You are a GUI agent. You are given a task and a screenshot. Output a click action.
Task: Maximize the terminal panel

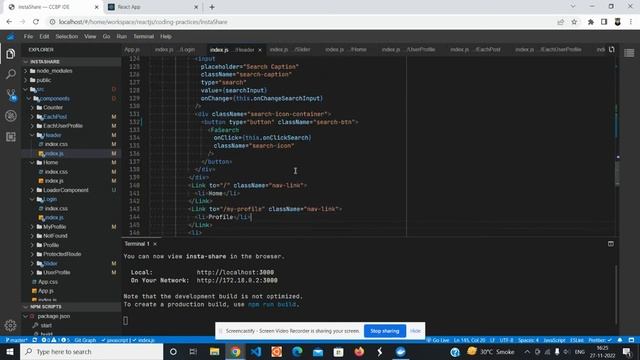coord(611,244)
